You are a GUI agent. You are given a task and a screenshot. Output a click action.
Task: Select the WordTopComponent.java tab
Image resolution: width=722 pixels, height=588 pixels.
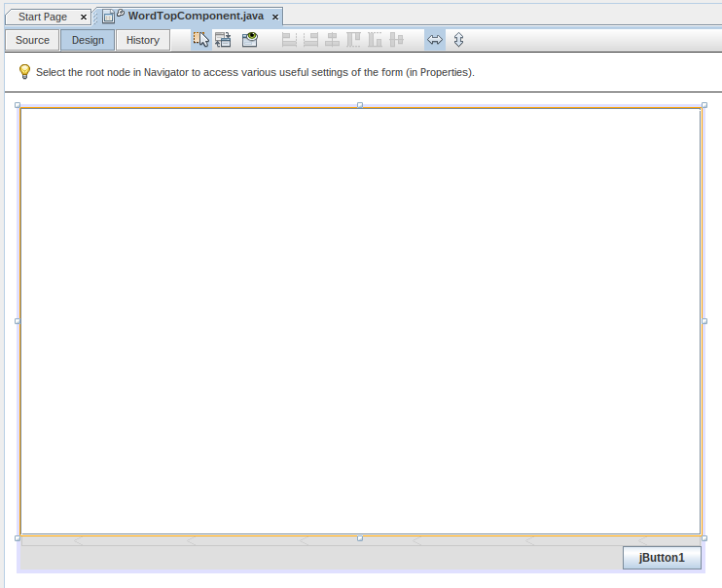195,17
